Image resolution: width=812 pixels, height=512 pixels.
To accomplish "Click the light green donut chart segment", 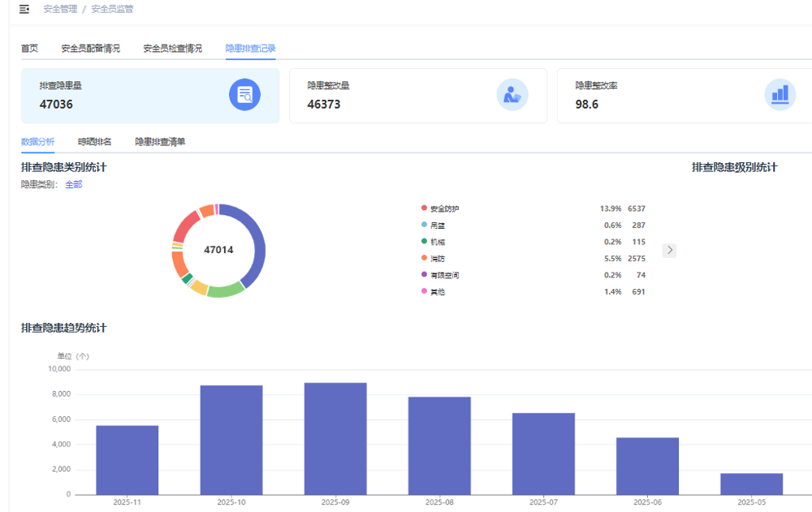I will pos(226,290).
